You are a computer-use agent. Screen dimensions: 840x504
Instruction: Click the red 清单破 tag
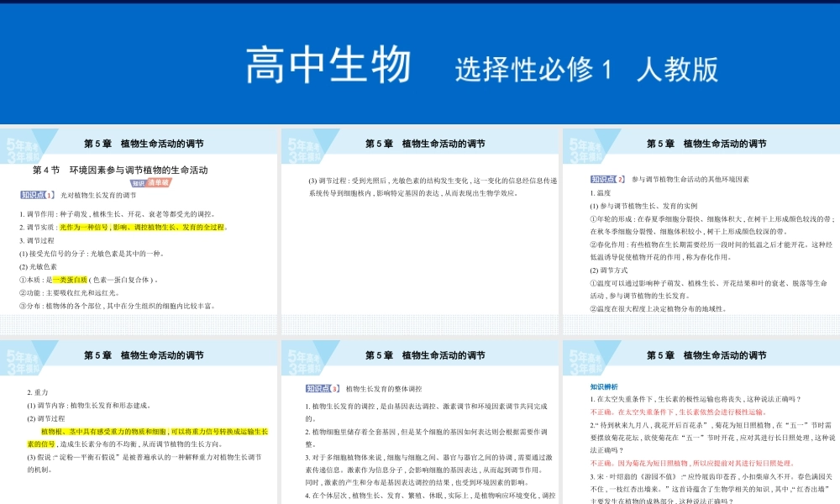click(x=158, y=182)
